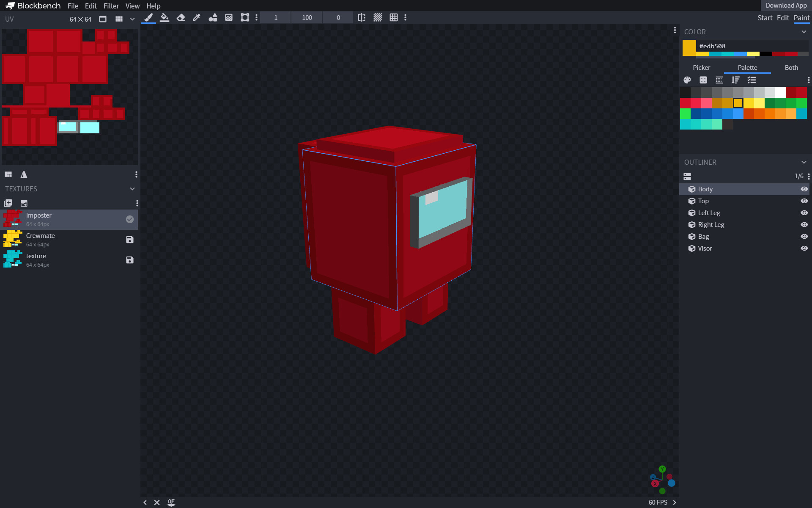Select the Gradient tool
Screen dimensions: 812x508
pyautogui.click(x=229, y=17)
